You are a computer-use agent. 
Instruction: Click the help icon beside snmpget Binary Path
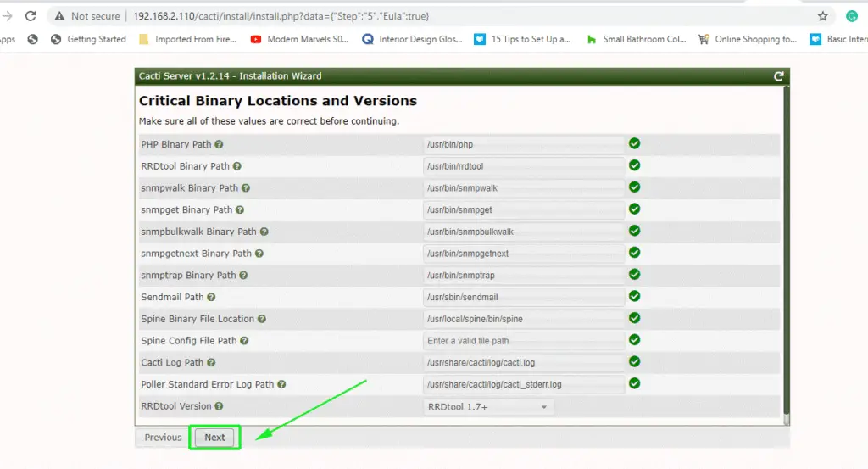[240, 209]
